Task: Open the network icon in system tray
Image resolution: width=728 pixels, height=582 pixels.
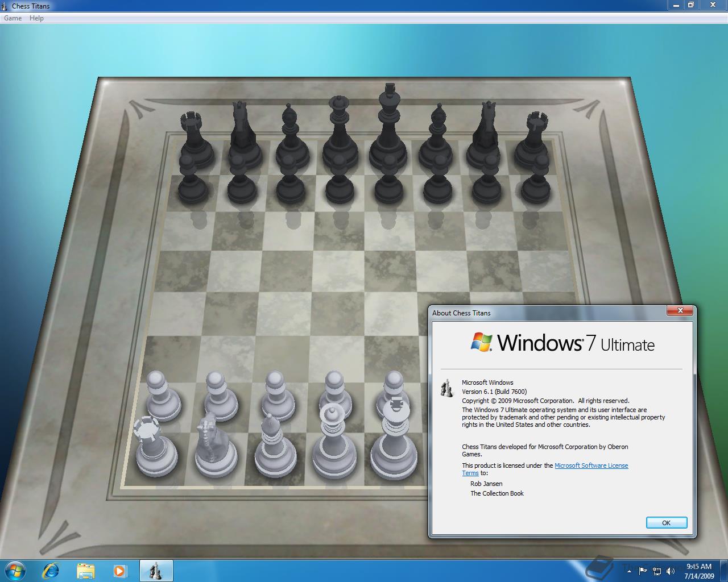Action: point(657,571)
